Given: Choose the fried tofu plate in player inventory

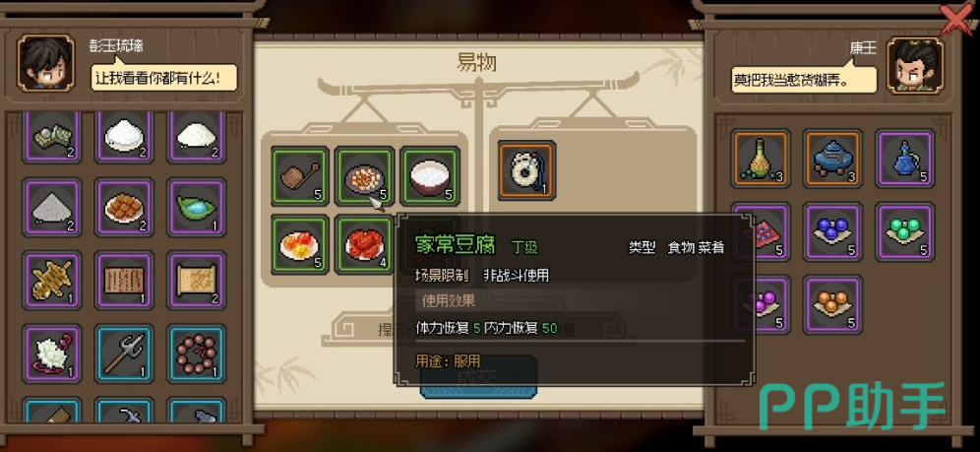Looking at the screenshot, I should click(124, 207).
